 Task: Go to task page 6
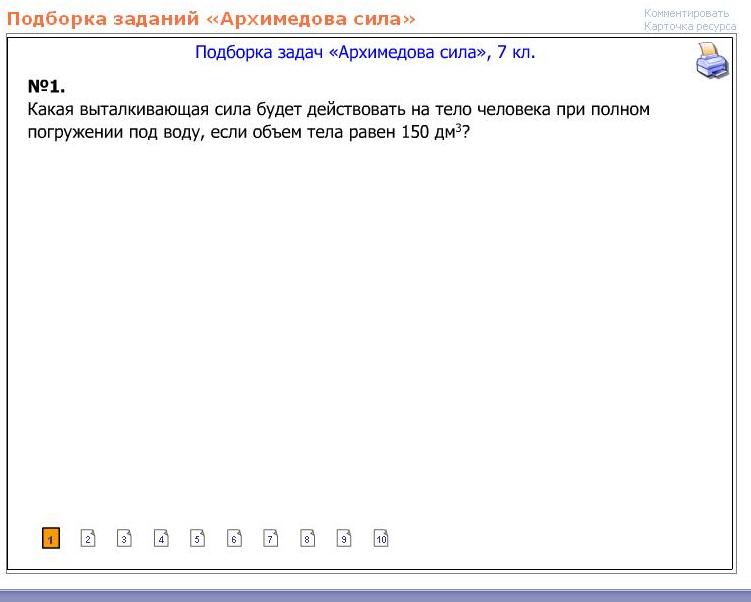[x=234, y=538]
